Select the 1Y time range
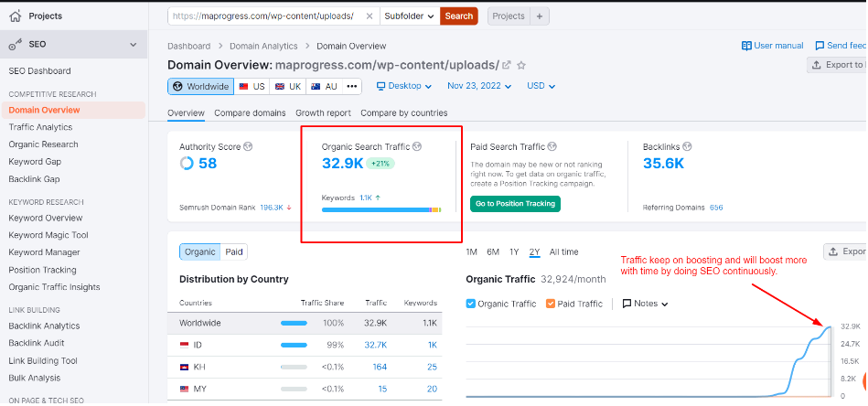868x406 pixels. (514, 252)
